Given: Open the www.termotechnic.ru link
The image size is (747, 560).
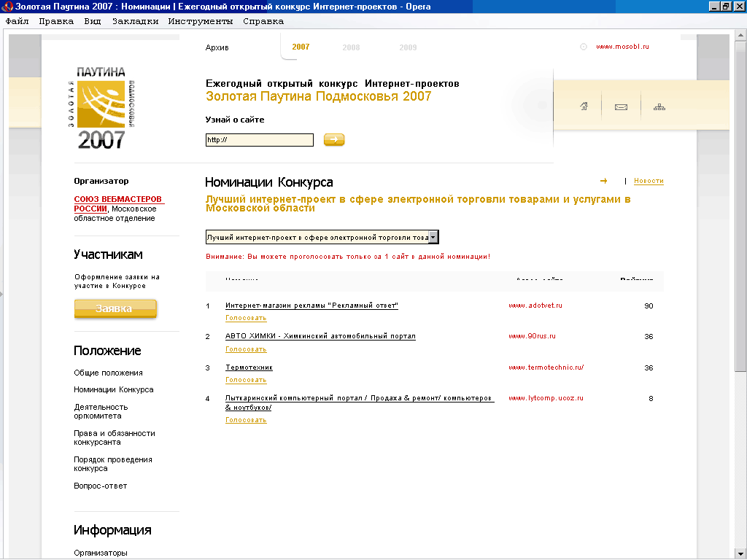Looking at the screenshot, I should (x=546, y=367).
